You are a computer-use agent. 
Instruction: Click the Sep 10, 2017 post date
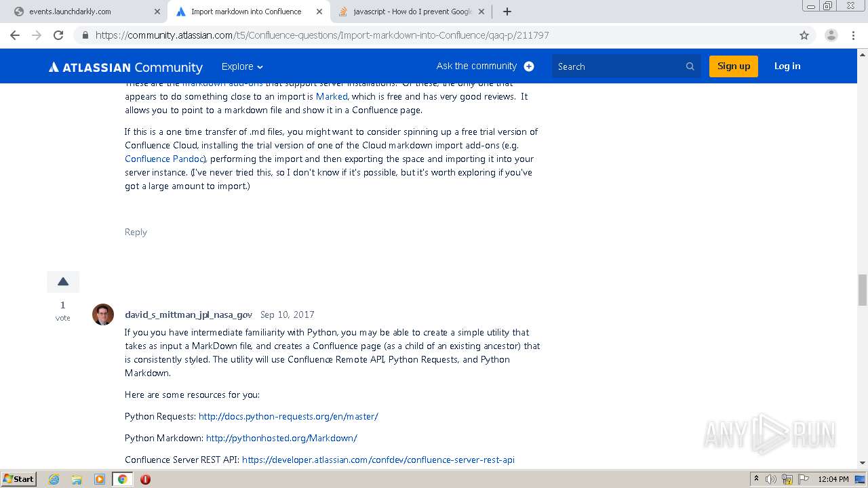click(288, 314)
